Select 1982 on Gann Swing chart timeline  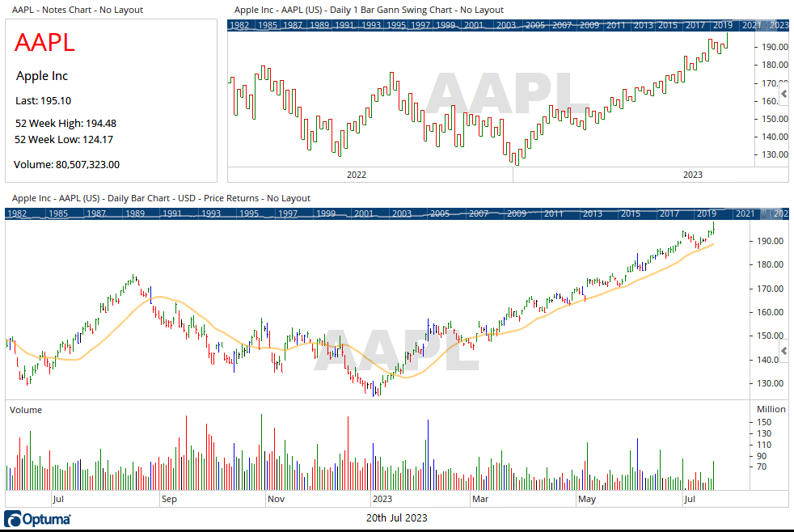[239, 25]
